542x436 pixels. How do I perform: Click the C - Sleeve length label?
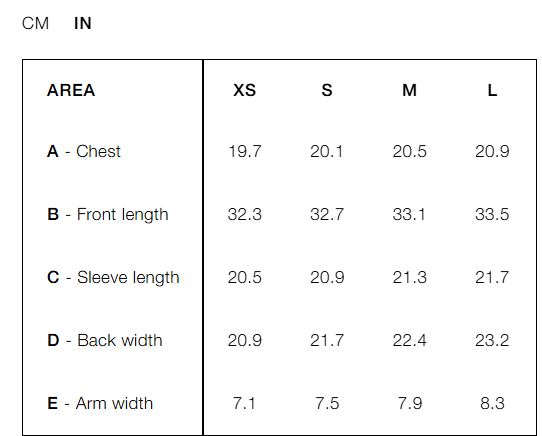coord(113,277)
